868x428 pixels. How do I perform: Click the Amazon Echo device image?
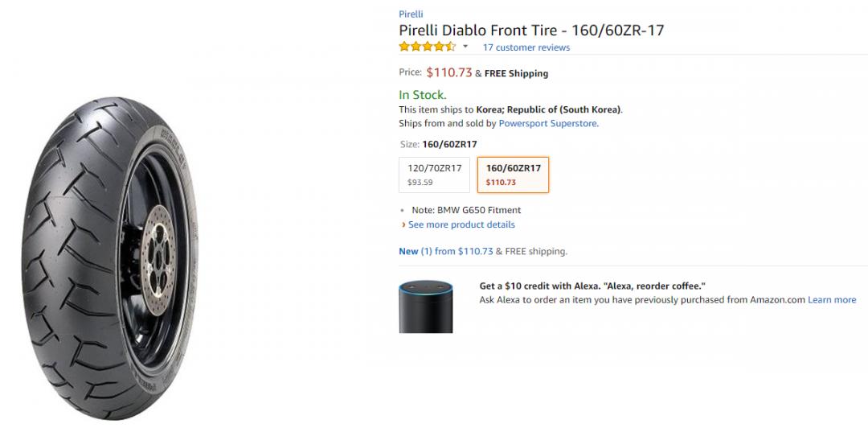426,307
